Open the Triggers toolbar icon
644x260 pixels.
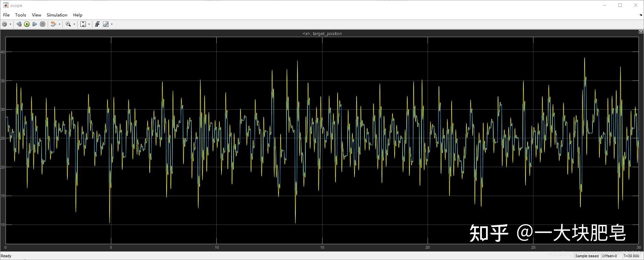97,24
